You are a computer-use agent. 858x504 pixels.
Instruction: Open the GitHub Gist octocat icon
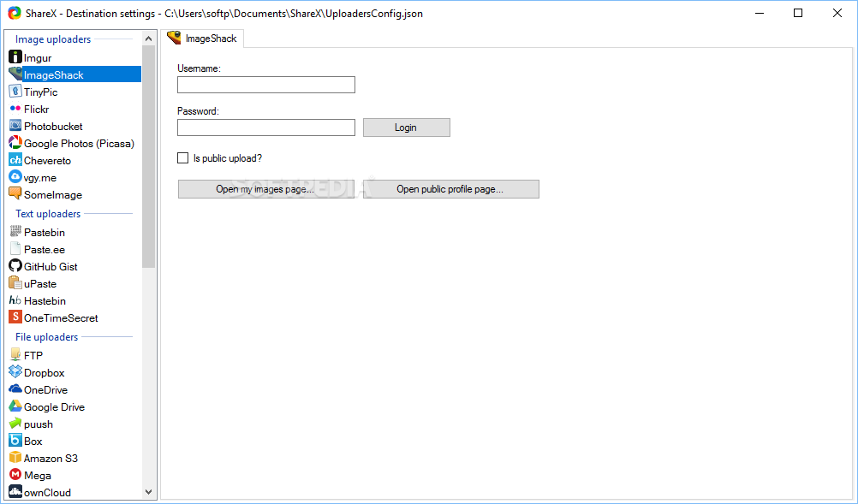(15, 265)
